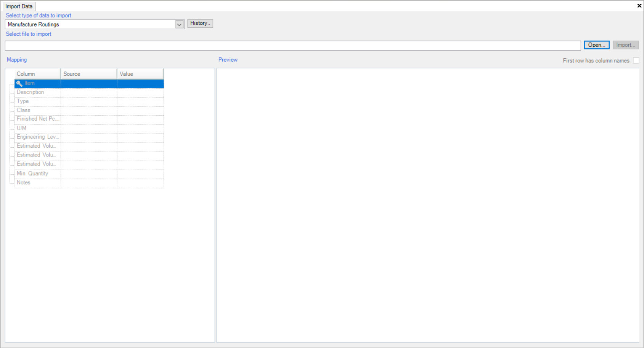Viewport: 644px width, 348px height.
Task: Close the Import Data panel
Action: [639, 6]
